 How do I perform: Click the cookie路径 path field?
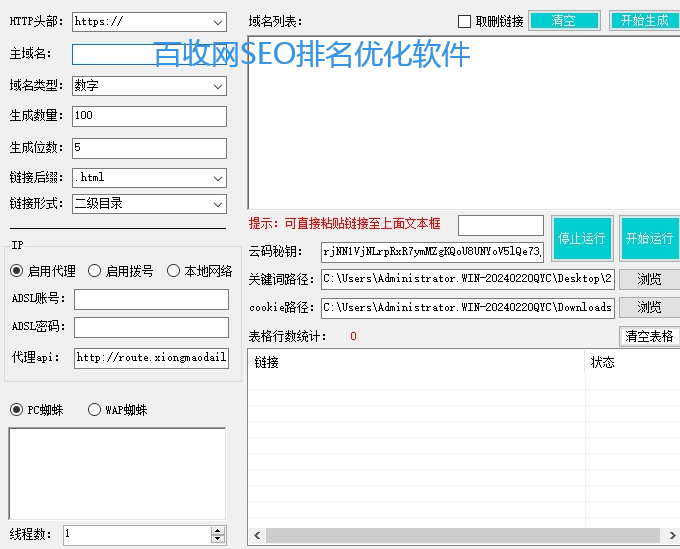468,308
